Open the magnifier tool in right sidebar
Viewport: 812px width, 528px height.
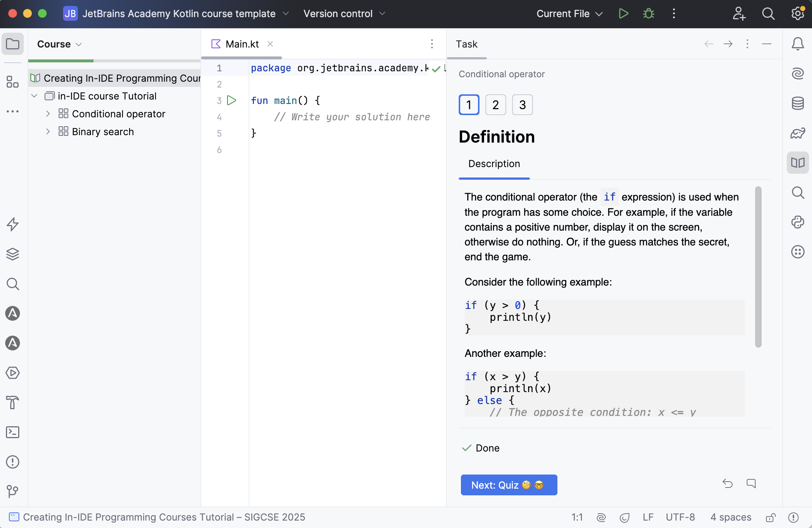tap(798, 193)
